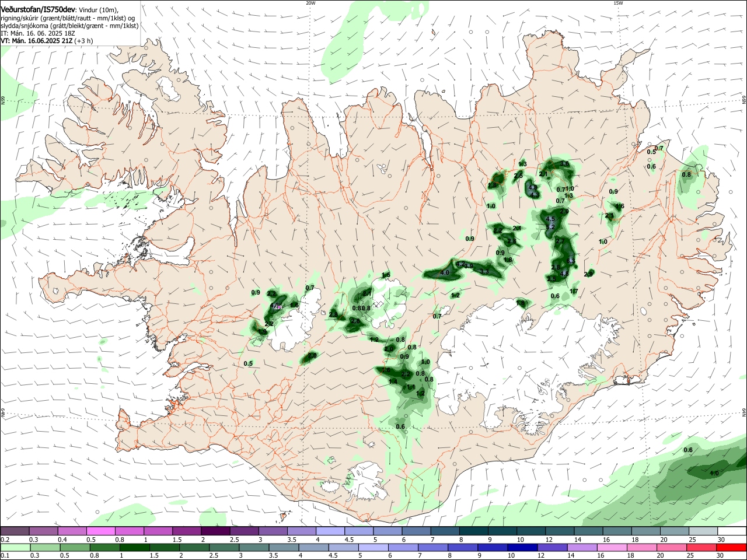Pick teal 12–14 swatch in upper legend row

tap(560, 531)
